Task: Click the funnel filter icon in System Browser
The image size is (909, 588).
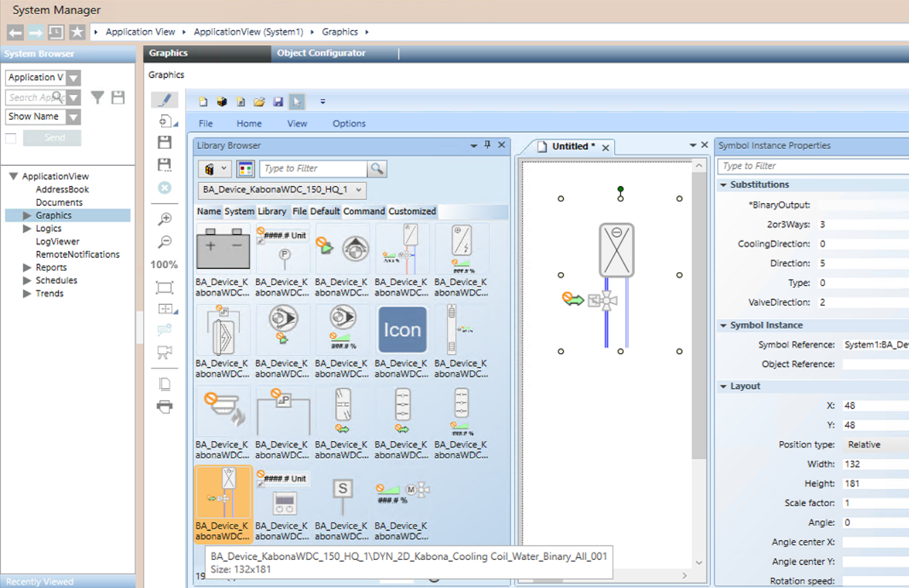Action: [98, 98]
